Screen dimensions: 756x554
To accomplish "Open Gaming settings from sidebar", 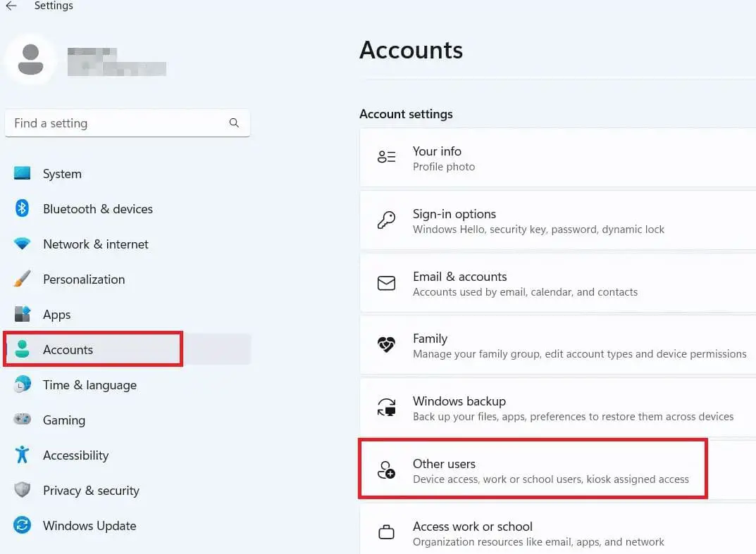I will click(x=63, y=420).
